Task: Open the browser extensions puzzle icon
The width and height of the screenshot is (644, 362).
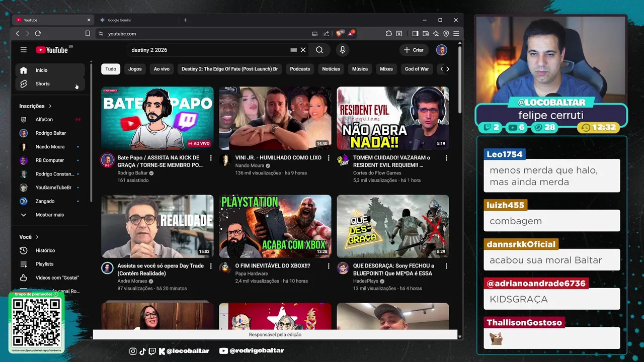Action: coord(389,34)
